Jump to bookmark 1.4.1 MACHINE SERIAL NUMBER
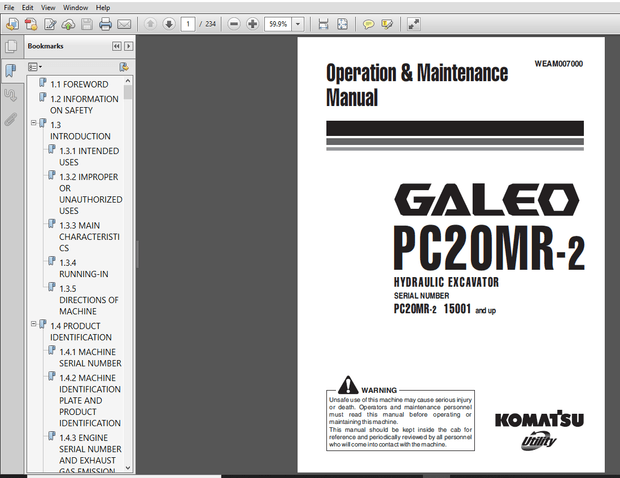The width and height of the screenshot is (620, 478). click(90, 357)
